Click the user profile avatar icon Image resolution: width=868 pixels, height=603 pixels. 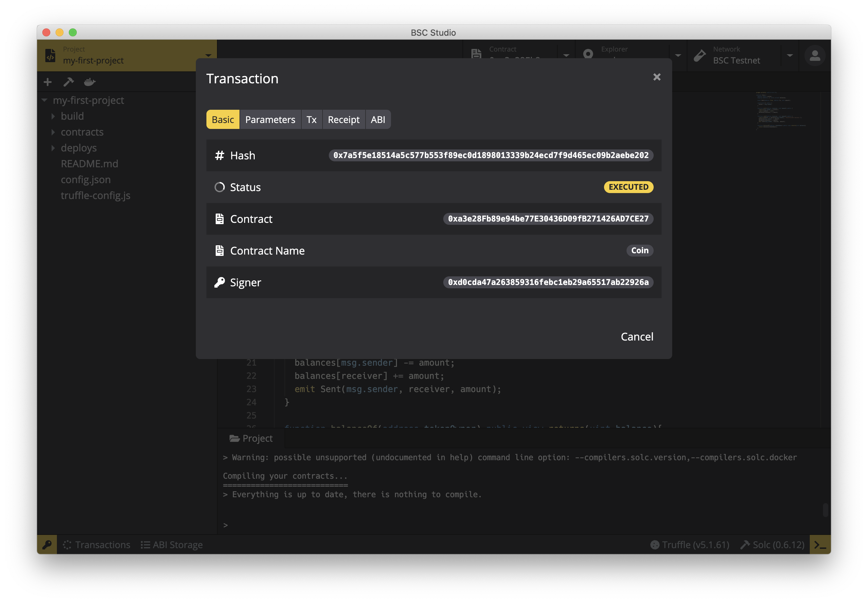coord(815,56)
